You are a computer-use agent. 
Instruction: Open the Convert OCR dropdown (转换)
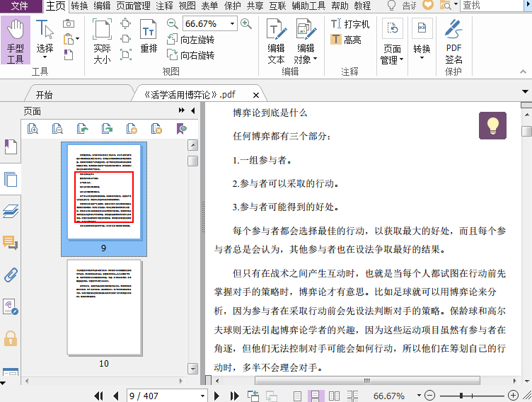(x=422, y=39)
